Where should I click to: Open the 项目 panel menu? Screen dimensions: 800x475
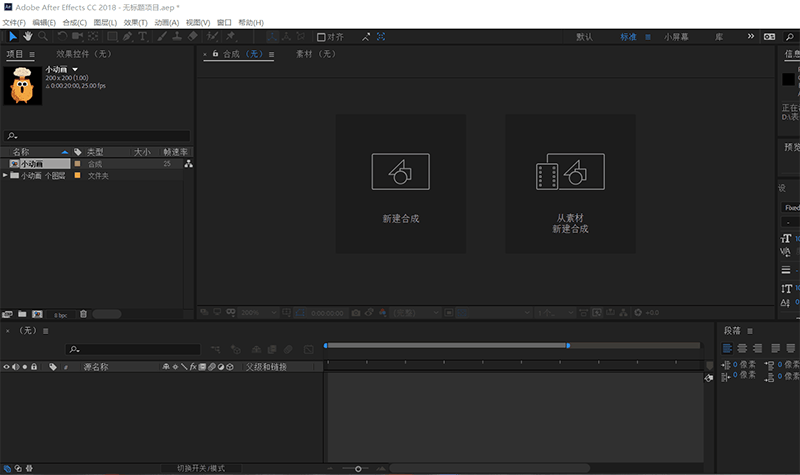32,54
